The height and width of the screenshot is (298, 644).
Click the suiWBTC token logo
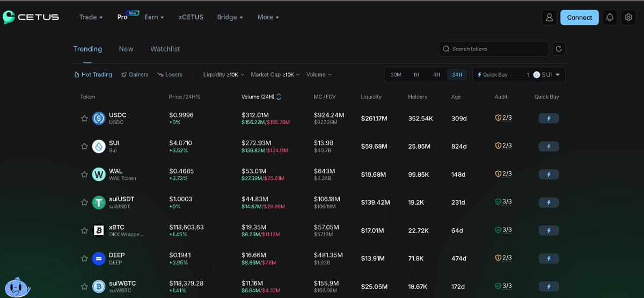coord(99,286)
